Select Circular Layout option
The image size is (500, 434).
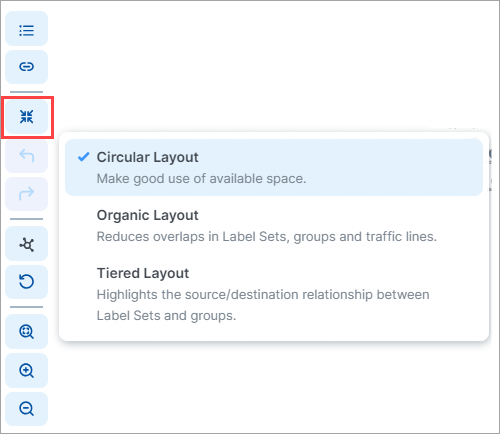pos(274,167)
